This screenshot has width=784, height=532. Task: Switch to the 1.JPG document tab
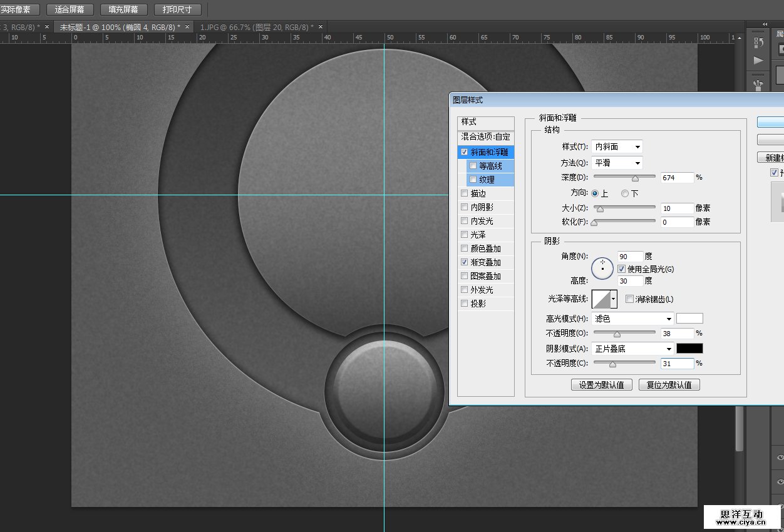[x=257, y=27]
